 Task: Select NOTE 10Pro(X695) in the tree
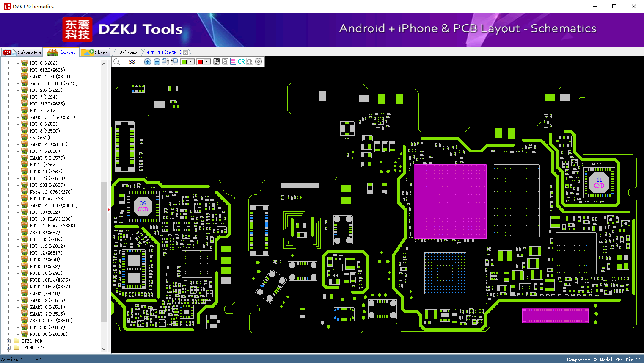tap(50, 280)
